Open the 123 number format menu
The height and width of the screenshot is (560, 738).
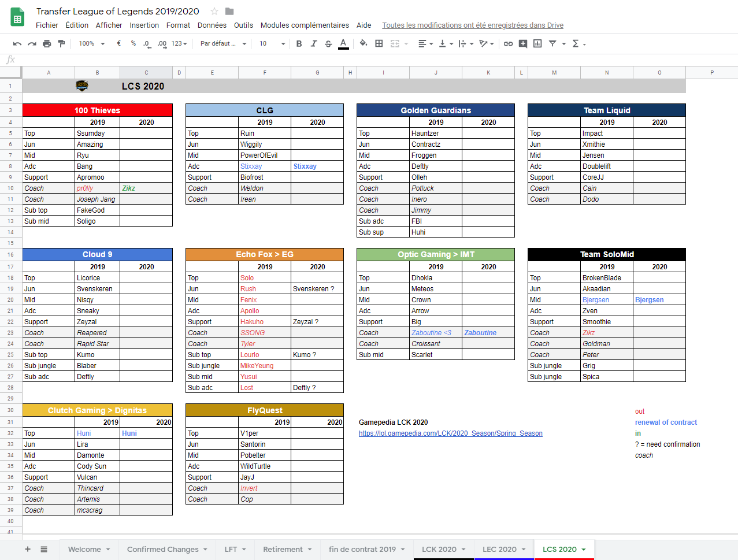pyautogui.click(x=179, y=44)
